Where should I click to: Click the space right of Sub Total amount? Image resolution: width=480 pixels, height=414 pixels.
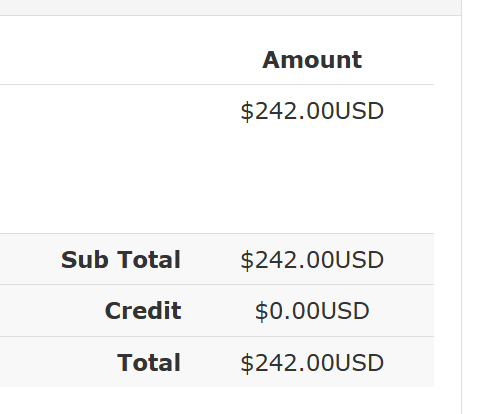click(409, 259)
